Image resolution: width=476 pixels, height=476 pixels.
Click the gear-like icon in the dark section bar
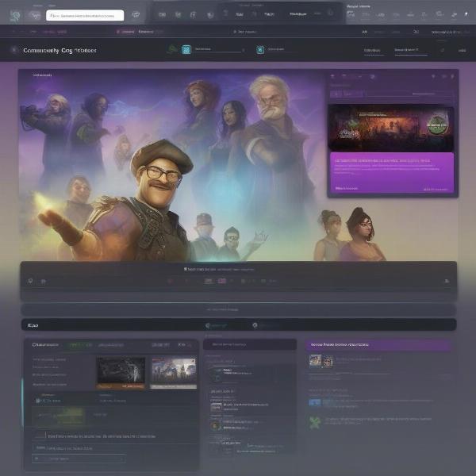(255, 325)
